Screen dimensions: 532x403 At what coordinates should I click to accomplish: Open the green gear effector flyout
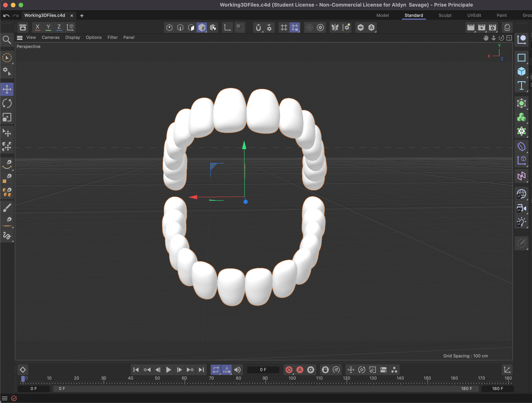(x=521, y=131)
